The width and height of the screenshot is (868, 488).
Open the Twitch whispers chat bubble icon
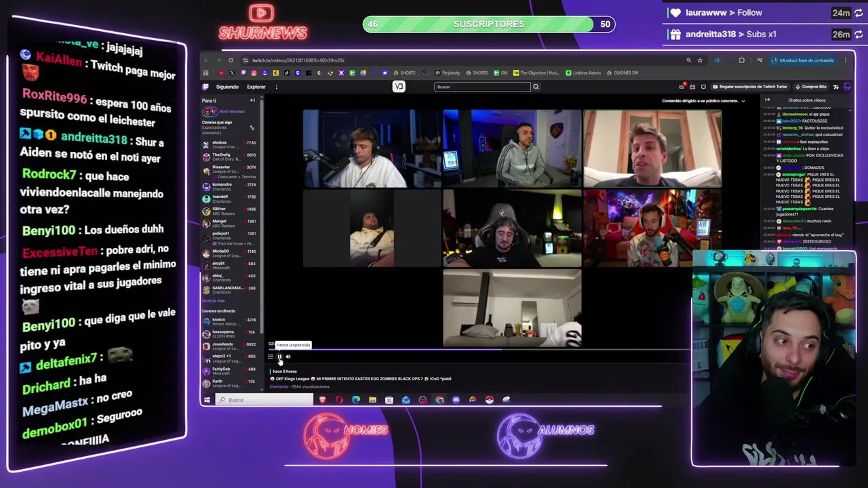pos(703,87)
